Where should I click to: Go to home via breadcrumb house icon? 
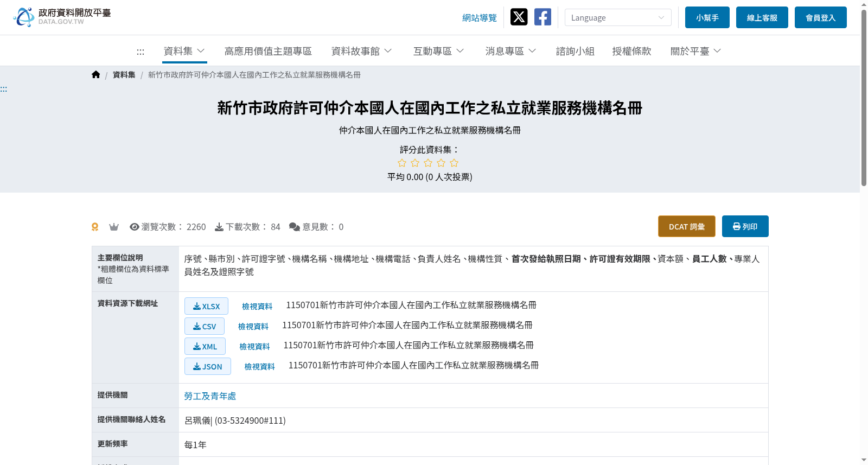tap(96, 75)
